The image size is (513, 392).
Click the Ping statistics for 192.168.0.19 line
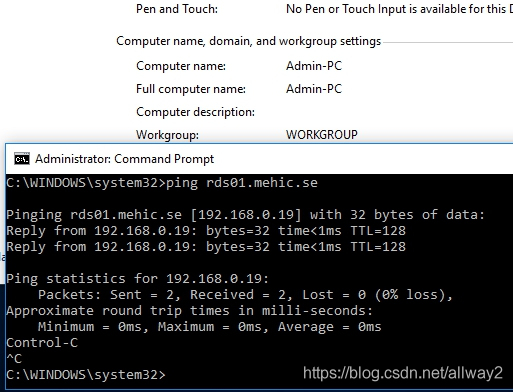coord(137,279)
